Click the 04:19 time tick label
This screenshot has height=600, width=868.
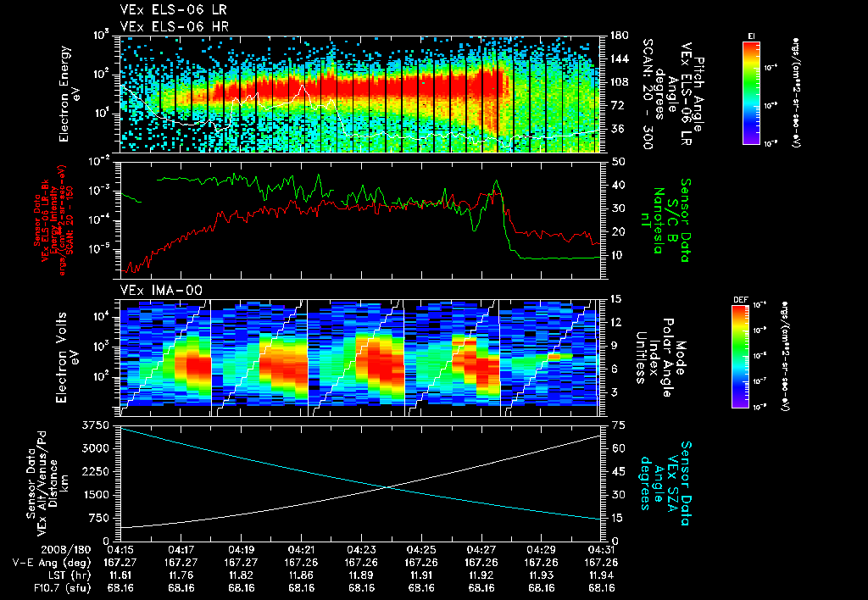[x=241, y=551]
